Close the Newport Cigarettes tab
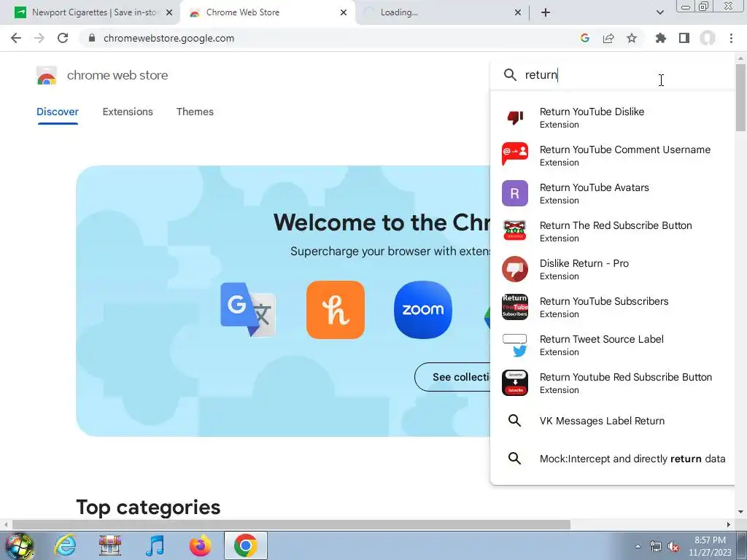 (x=169, y=12)
